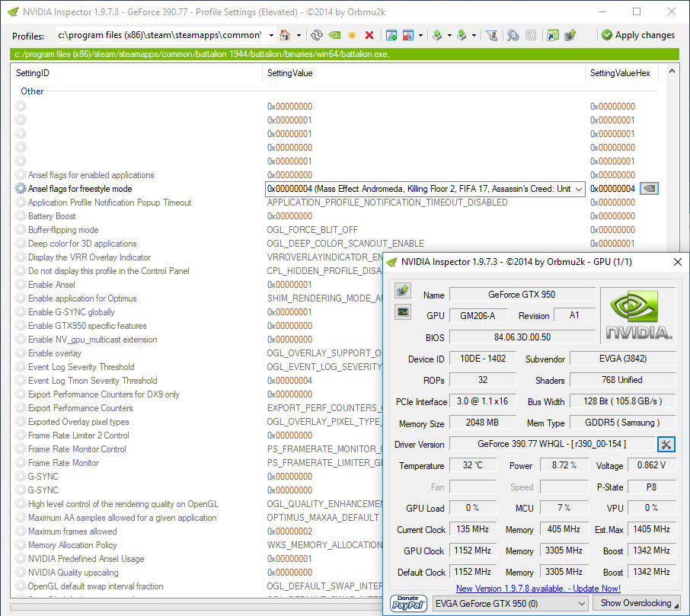Image resolution: width=690 pixels, height=616 pixels.
Task: Click gear icon beside Ansel flags for freestyle mode
Action: point(21,189)
